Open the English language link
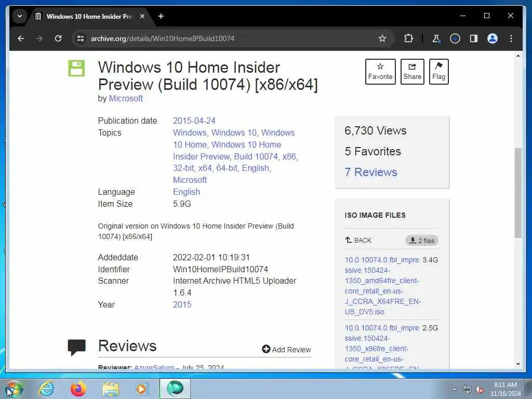 187,192
